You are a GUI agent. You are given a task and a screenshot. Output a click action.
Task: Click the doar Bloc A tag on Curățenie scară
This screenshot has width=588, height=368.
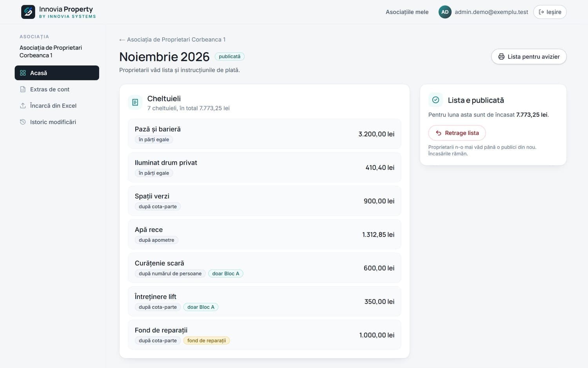(x=226, y=273)
